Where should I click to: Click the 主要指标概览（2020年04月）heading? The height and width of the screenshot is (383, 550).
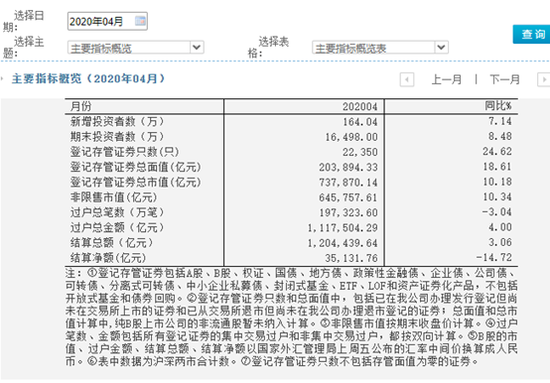coord(88,79)
